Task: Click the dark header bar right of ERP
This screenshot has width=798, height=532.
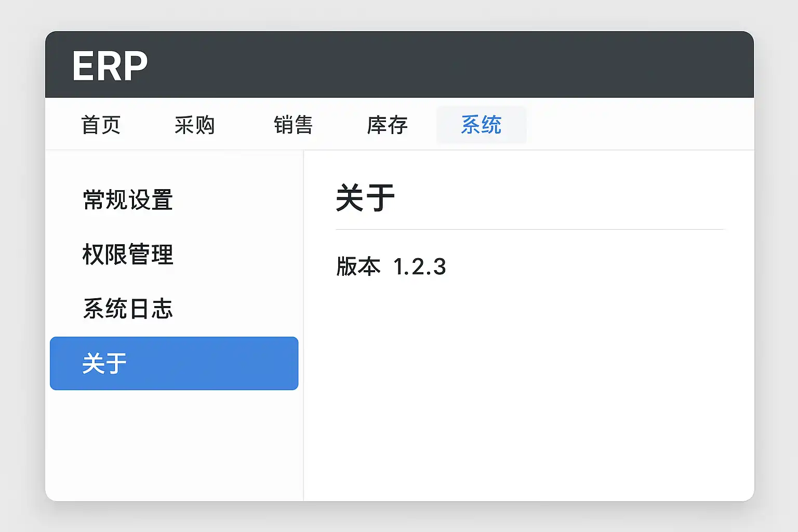Action: tap(447, 65)
